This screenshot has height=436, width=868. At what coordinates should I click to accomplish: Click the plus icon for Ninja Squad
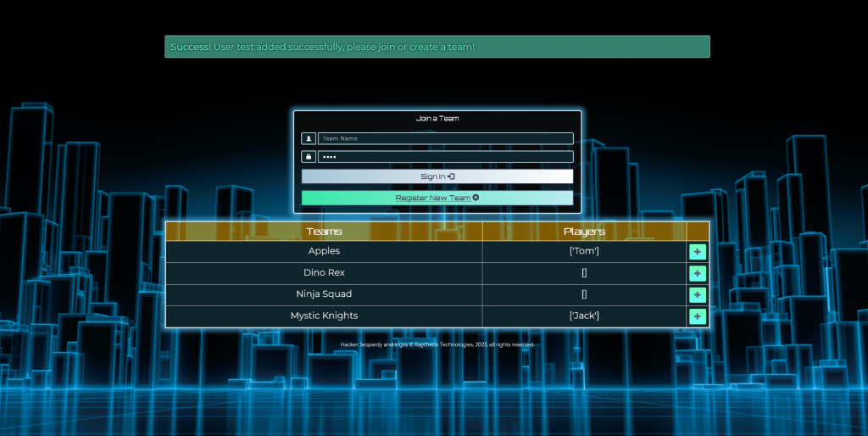[x=698, y=295]
